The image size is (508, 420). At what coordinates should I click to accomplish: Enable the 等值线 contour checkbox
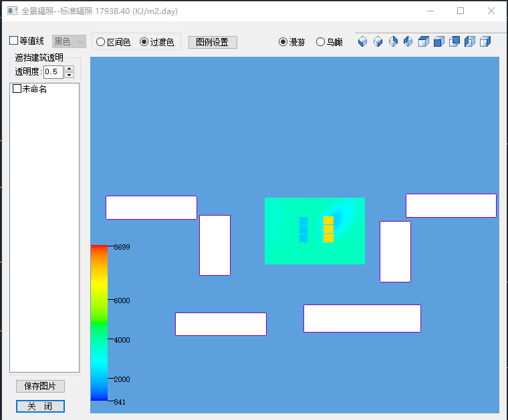tap(13, 41)
